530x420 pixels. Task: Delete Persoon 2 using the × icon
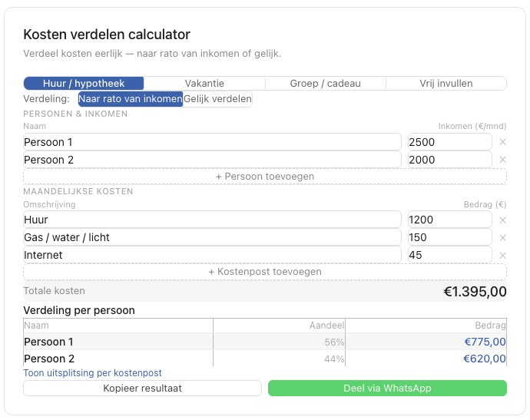[502, 160]
